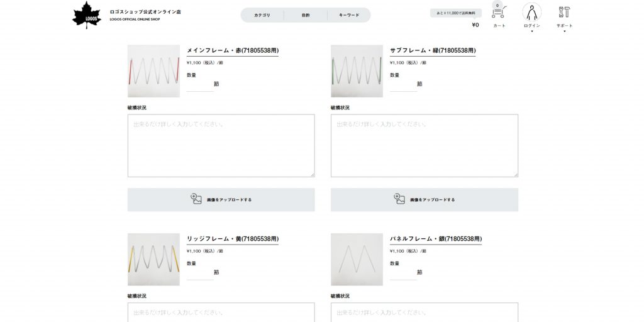Open the 目的 menu tab
The width and height of the screenshot is (644, 322).
click(x=306, y=15)
